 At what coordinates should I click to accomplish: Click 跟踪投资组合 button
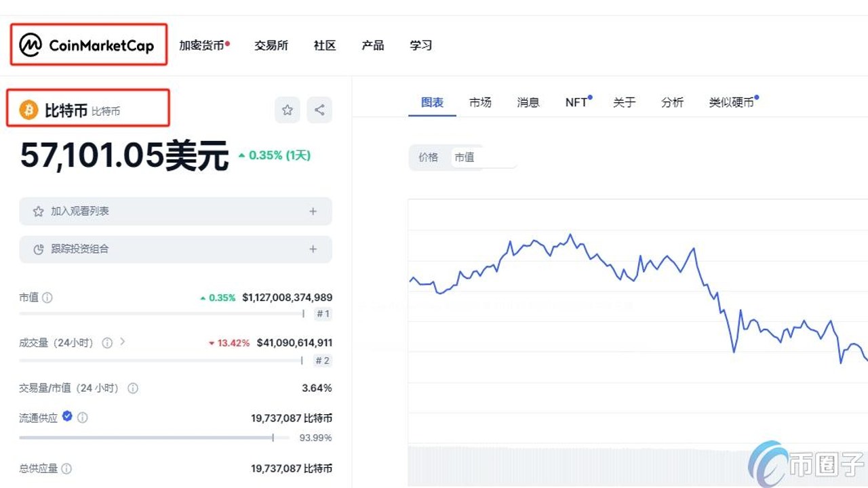click(176, 249)
